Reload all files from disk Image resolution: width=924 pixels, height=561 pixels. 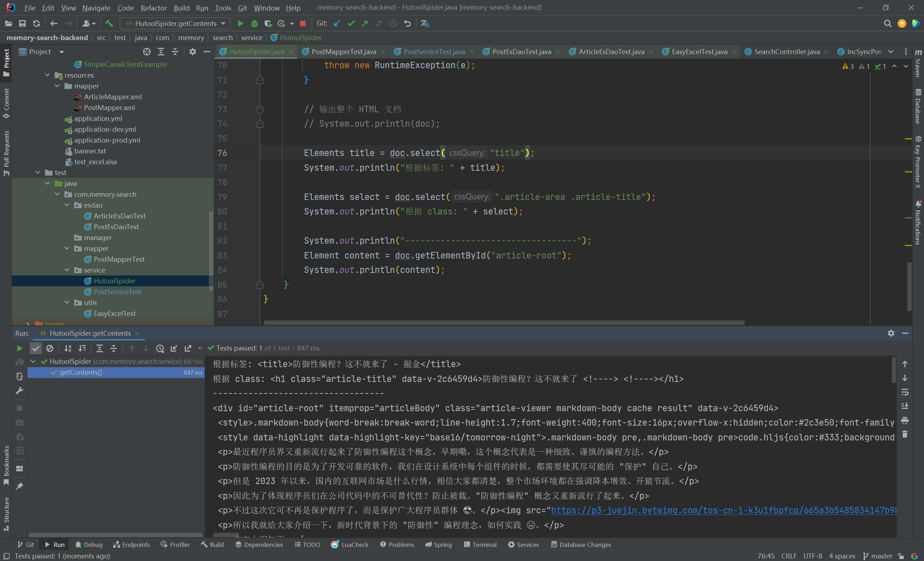[36, 23]
